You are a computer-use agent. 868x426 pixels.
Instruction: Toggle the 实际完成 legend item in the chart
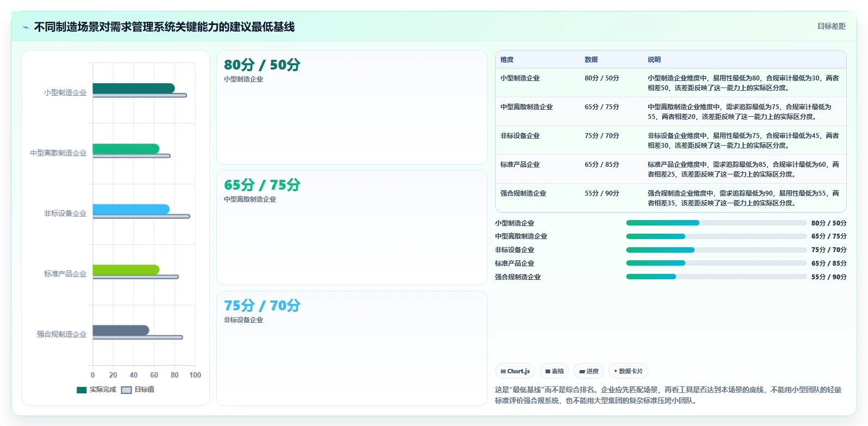point(97,390)
